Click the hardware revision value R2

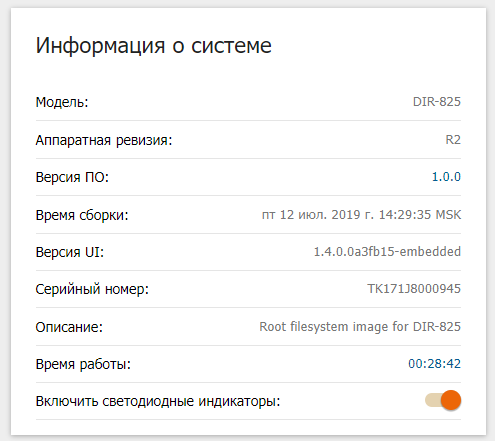click(453, 140)
